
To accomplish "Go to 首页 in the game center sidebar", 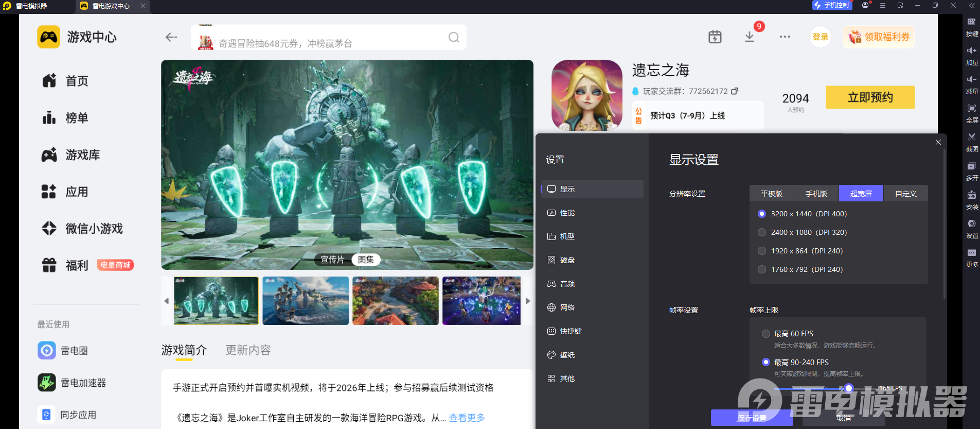I will click(x=65, y=81).
